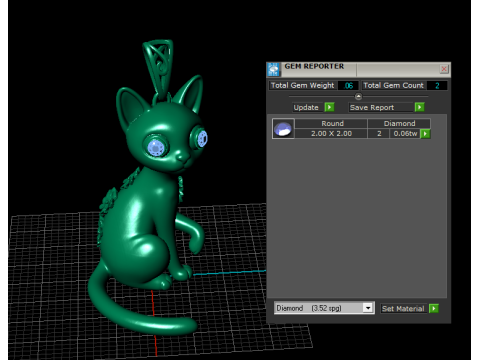Viewport: 480px width, 360px height.
Task: Click the Total Gem Count label
Action: coord(393,85)
